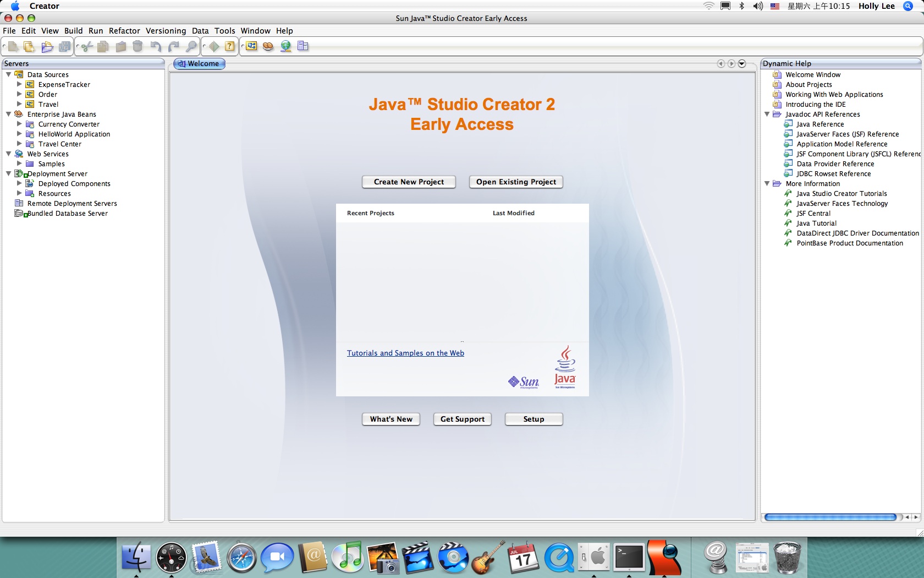Collapse the Javadoc API References section
Image resolution: width=924 pixels, height=578 pixels.
(x=767, y=114)
